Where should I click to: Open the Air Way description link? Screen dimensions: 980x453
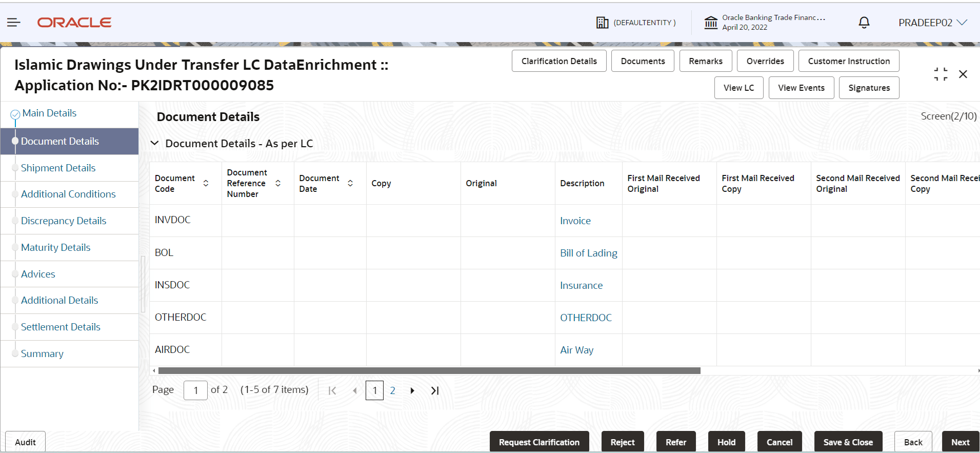[x=577, y=350]
